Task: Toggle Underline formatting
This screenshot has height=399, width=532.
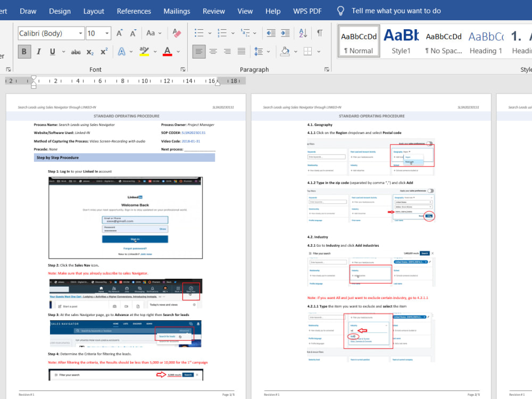Action: coord(52,52)
